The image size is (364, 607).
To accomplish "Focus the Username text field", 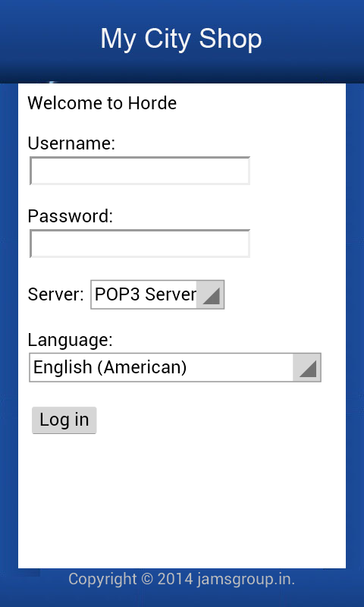I will [140, 171].
